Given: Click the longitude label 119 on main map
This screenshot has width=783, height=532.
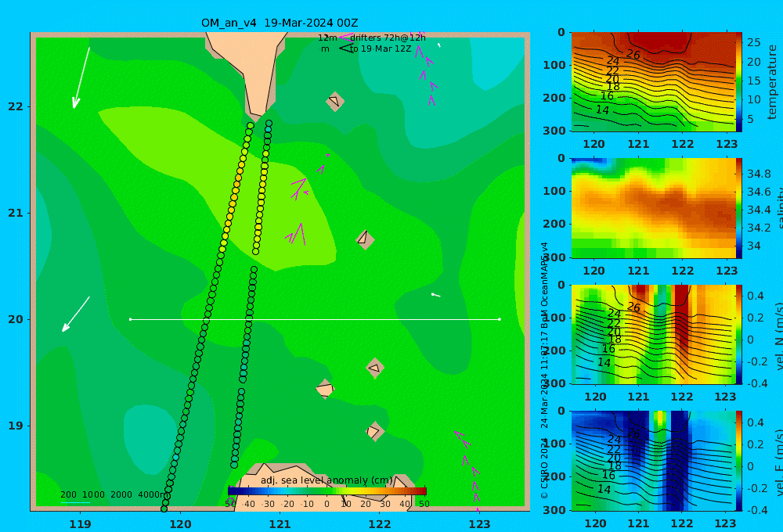Looking at the screenshot, I should (81, 524).
